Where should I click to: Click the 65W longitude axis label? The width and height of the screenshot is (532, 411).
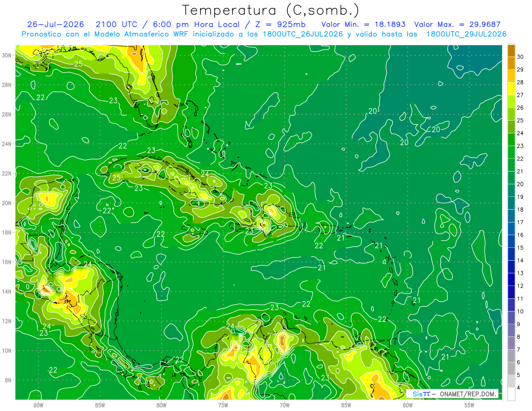(x=346, y=405)
